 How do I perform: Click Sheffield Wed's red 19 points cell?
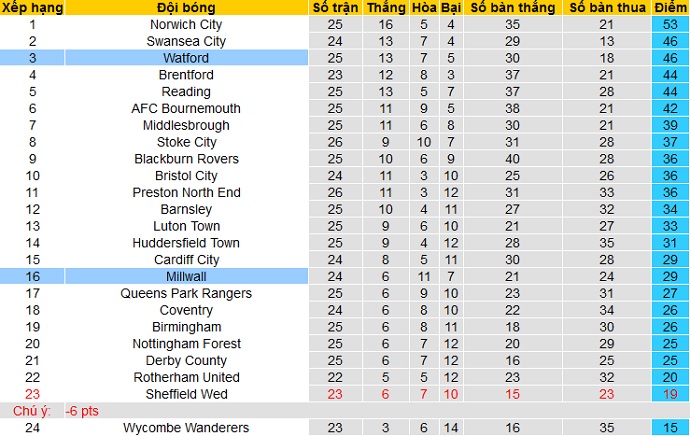click(x=667, y=394)
